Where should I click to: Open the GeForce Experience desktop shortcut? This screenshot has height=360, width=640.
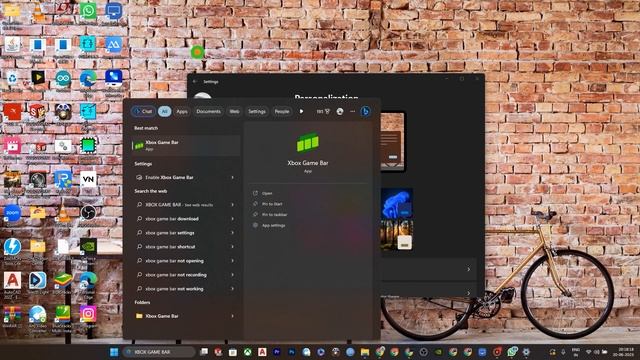click(88, 247)
